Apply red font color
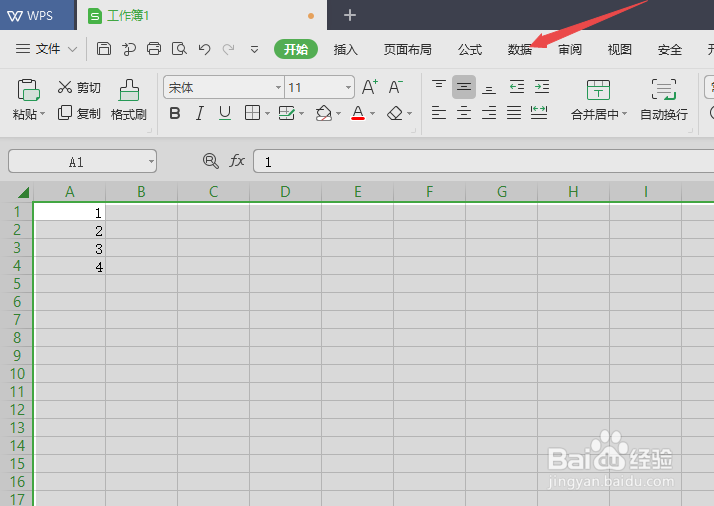714x506 pixels. click(x=358, y=113)
